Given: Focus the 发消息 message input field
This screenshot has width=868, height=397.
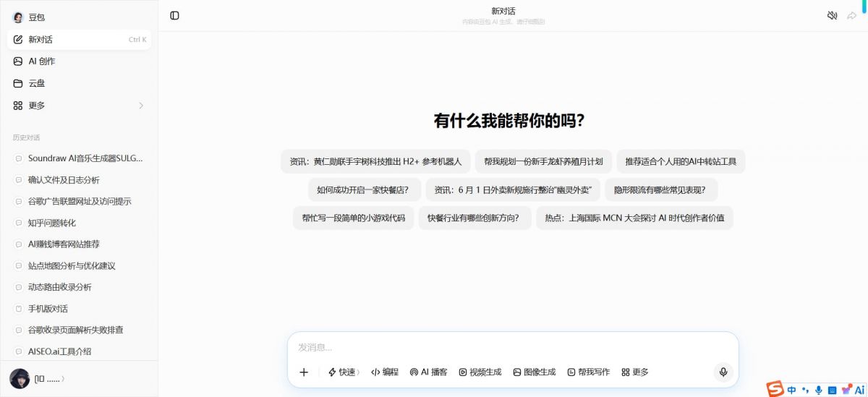Looking at the screenshot, I should pos(513,347).
